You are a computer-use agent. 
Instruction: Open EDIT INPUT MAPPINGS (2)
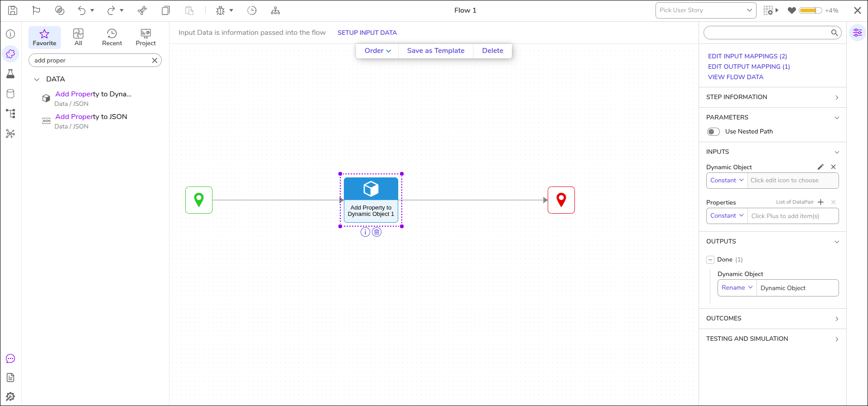click(x=747, y=56)
